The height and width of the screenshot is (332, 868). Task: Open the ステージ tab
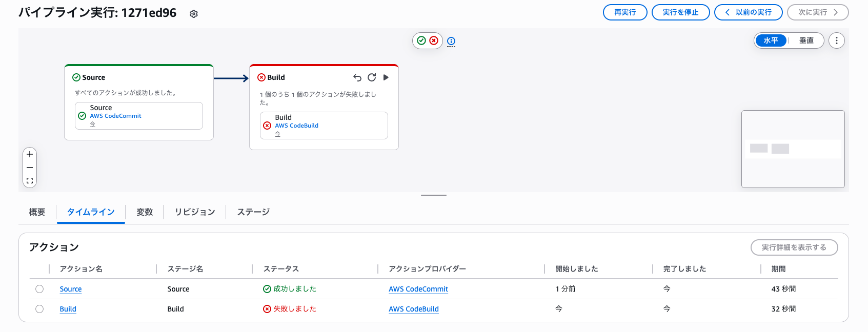tap(253, 212)
